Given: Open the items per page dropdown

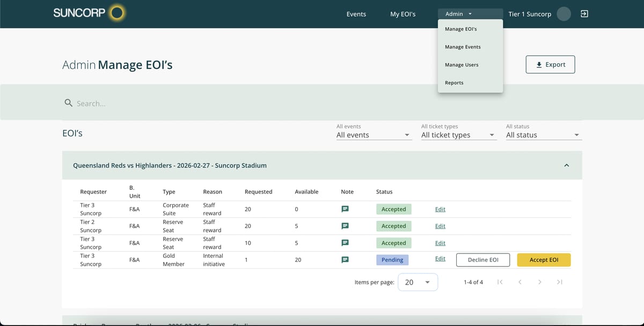Looking at the screenshot, I should [418, 282].
